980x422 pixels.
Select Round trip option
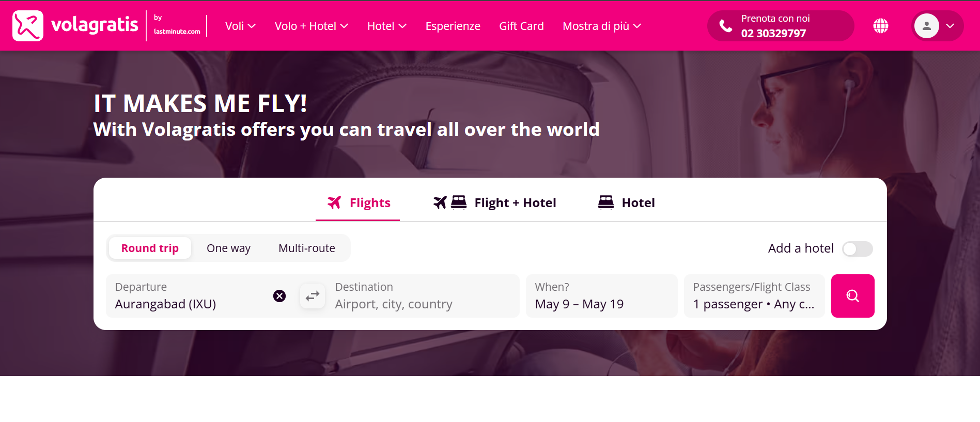(150, 248)
